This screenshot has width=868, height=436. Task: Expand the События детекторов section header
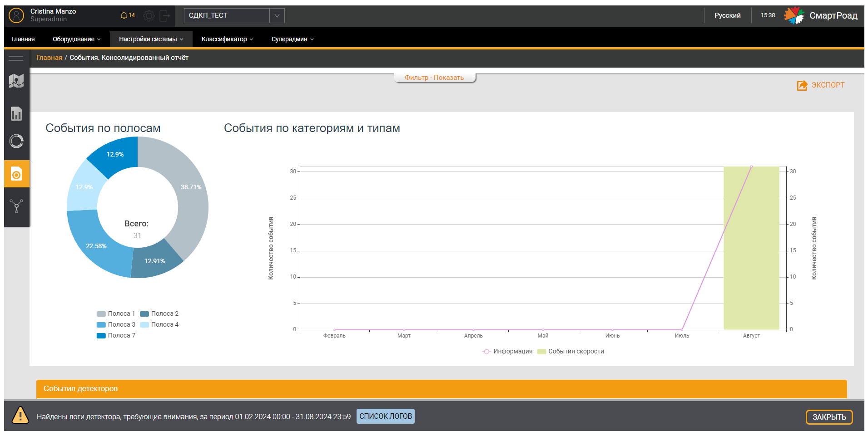[x=441, y=389]
